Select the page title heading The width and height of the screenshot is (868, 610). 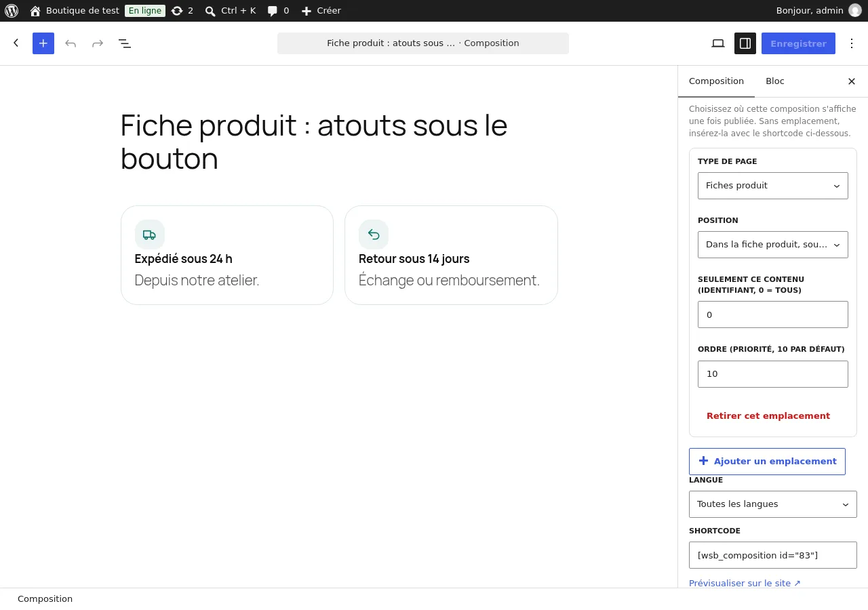tap(314, 142)
